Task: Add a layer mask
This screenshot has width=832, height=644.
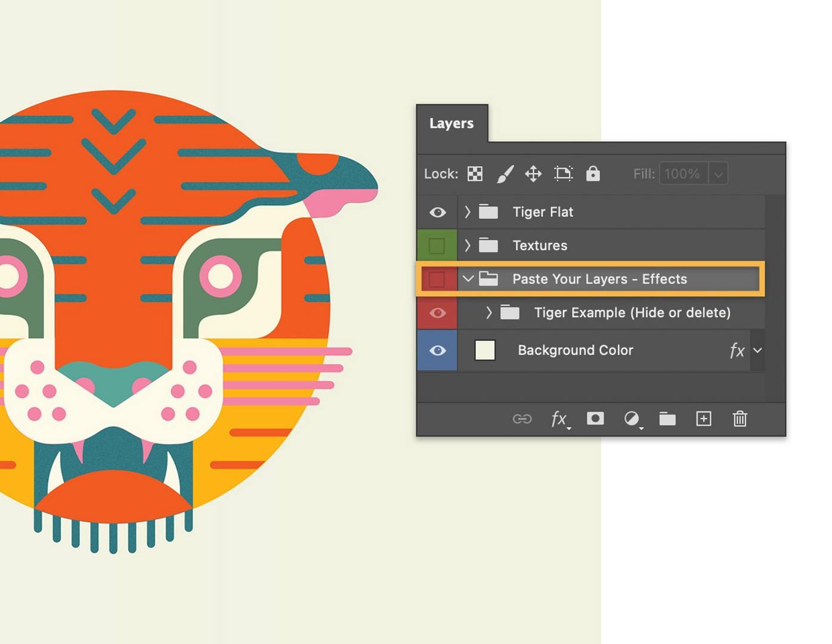Action: [x=595, y=419]
